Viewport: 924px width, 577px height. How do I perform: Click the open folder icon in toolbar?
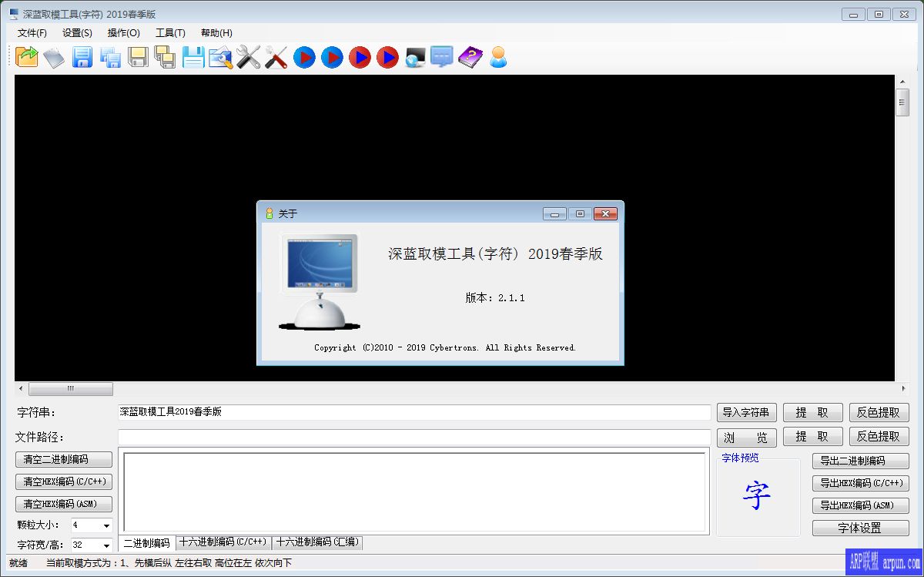(27, 58)
